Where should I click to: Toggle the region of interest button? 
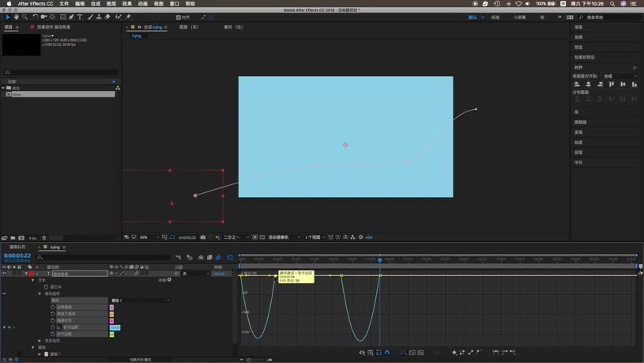pos(254,237)
